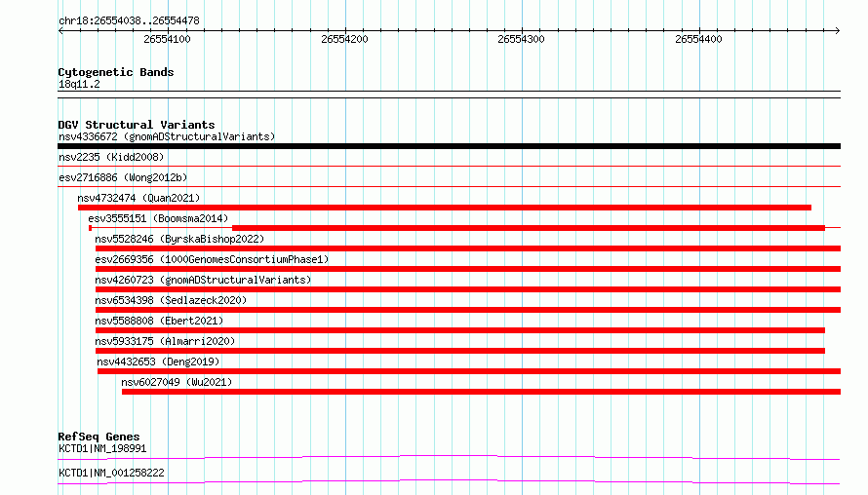868x495 pixels.
Task: Click the red bar for nsv4432653
Action: (x=469, y=371)
